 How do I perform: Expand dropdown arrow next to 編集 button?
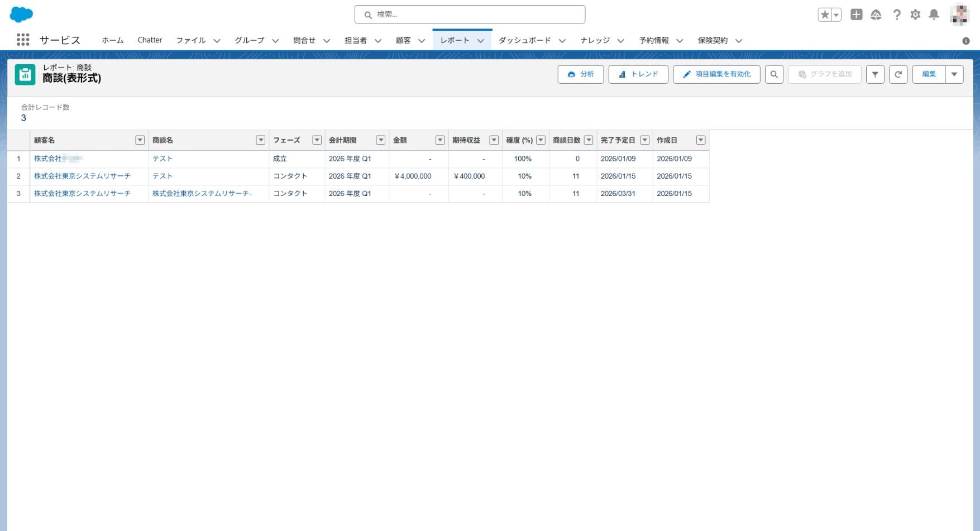tap(954, 74)
